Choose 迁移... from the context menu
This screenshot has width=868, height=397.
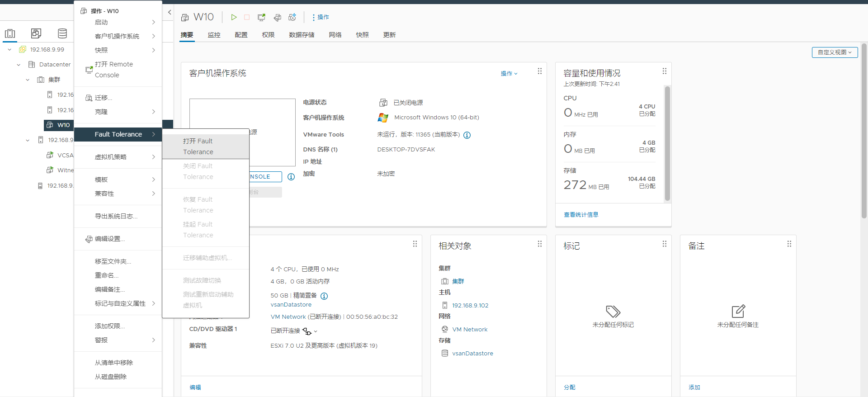118,98
